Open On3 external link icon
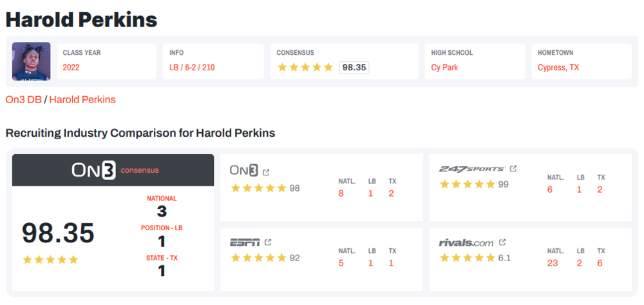 [x=266, y=172]
